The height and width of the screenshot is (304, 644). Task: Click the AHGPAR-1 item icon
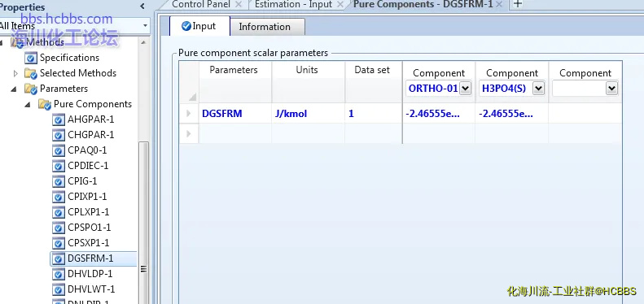pyautogui.click(x=59, y=119)
